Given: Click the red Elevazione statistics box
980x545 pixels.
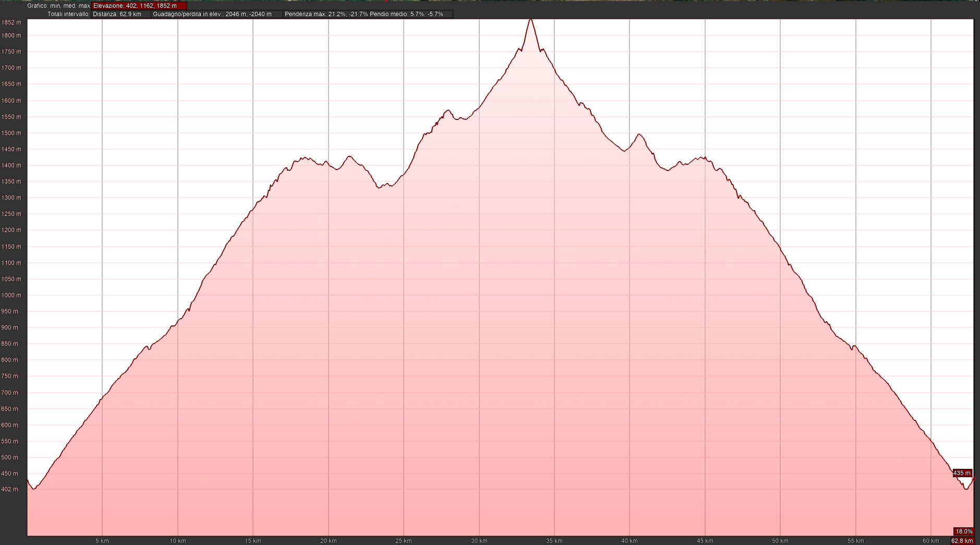Looking at the screenshot, I should point(139,6).
